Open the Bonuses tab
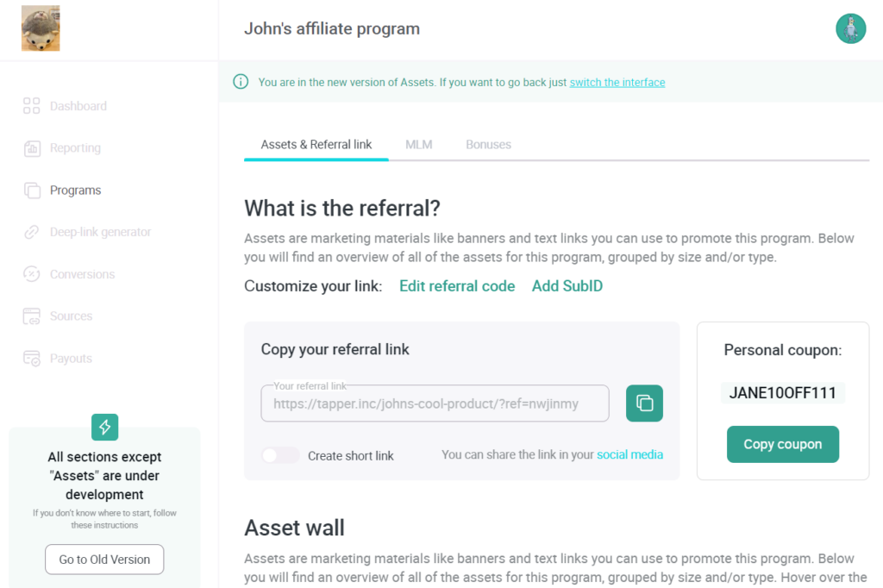 point(488,144)
